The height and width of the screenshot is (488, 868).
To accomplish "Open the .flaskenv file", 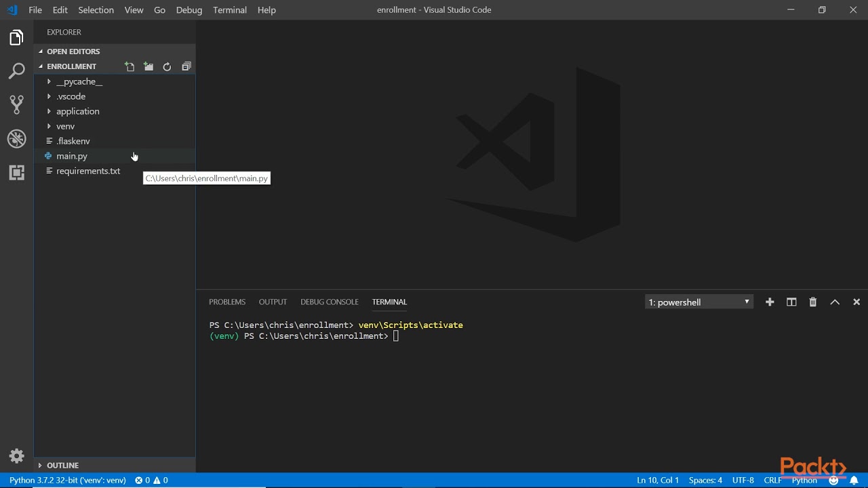I will point(73,141).
